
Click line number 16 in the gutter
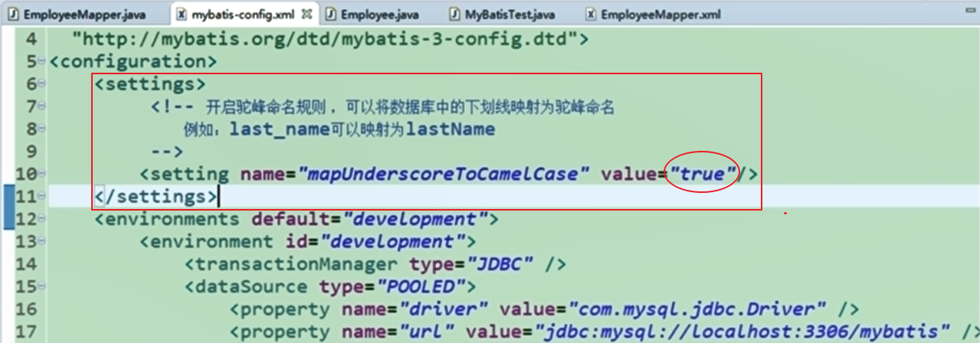[x=25, y=309]
